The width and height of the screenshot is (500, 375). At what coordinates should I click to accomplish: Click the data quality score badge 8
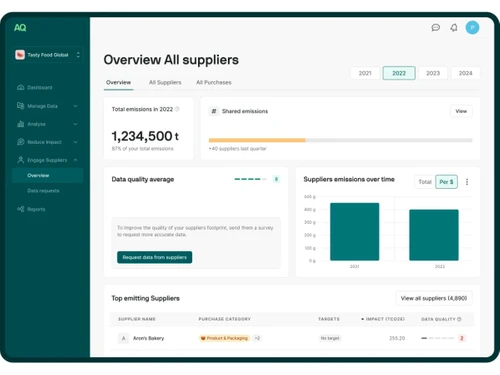(x=276, y=179)
